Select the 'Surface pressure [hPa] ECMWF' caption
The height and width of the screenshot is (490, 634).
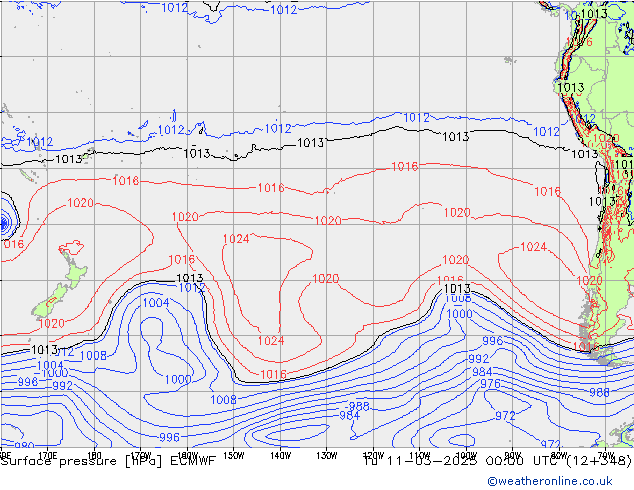pos(108,461)
